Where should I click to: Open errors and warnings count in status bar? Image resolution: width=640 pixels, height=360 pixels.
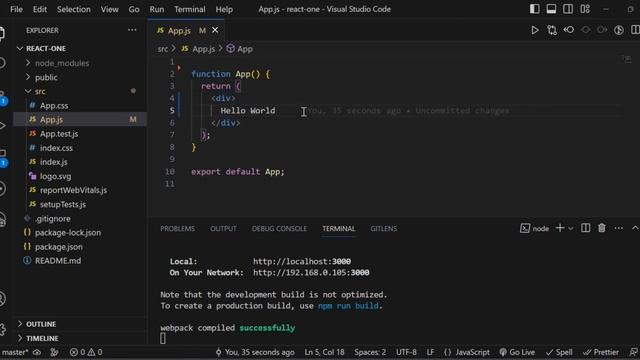click(86, 352)
